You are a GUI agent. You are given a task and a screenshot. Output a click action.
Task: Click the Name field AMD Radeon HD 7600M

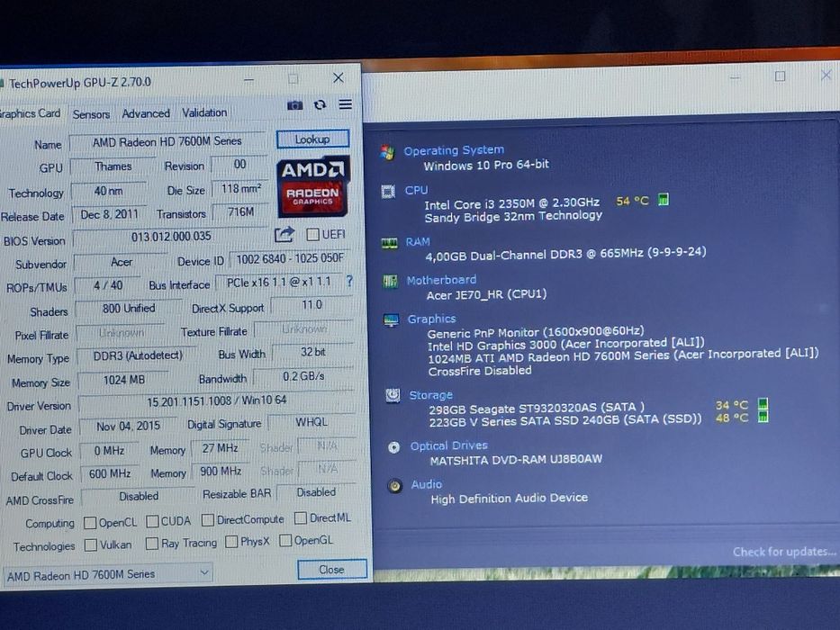click(x=167, y=141)
